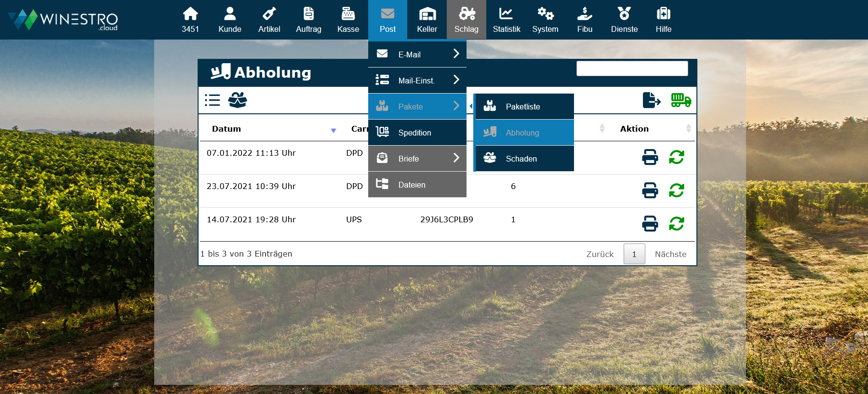
Task: Click the export document icon in toolbar
Action: tap(651, 100)
